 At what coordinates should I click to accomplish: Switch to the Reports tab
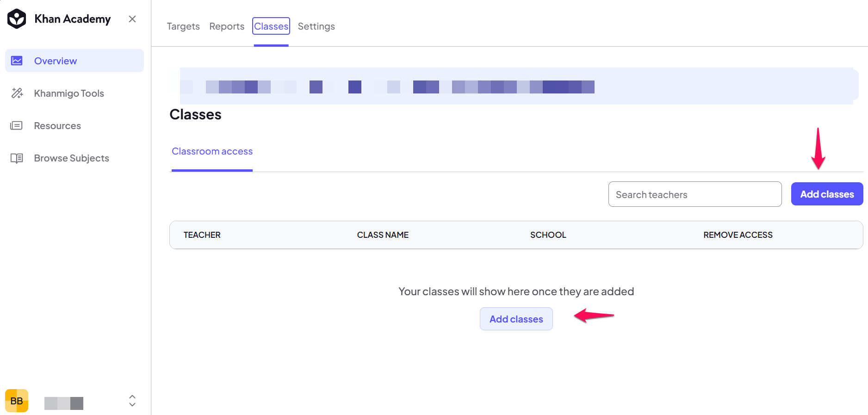click(227, 26)
